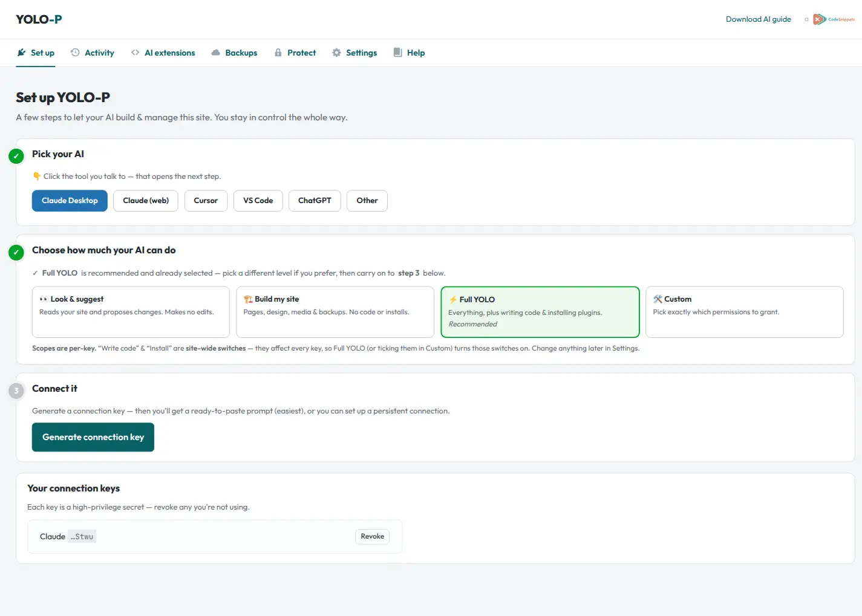
Task: Go to the Backups tab
Action: (x=234, y=53)
